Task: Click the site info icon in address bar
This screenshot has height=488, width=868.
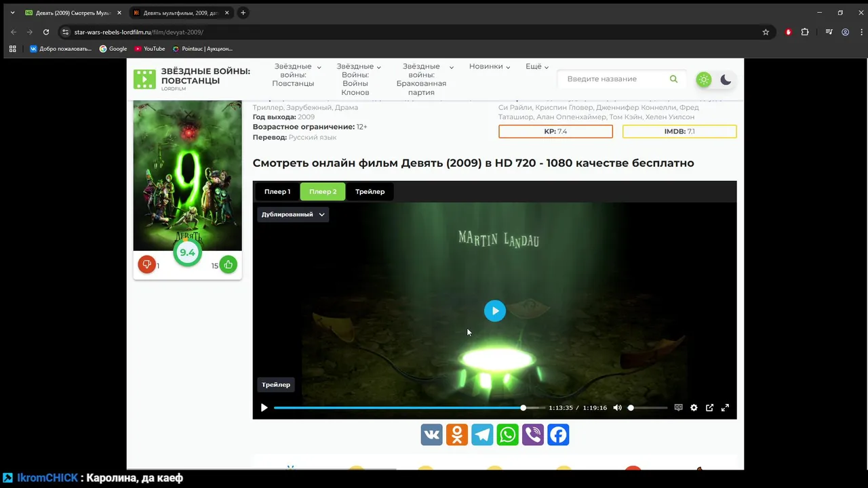Action: (x=65, y=32)
